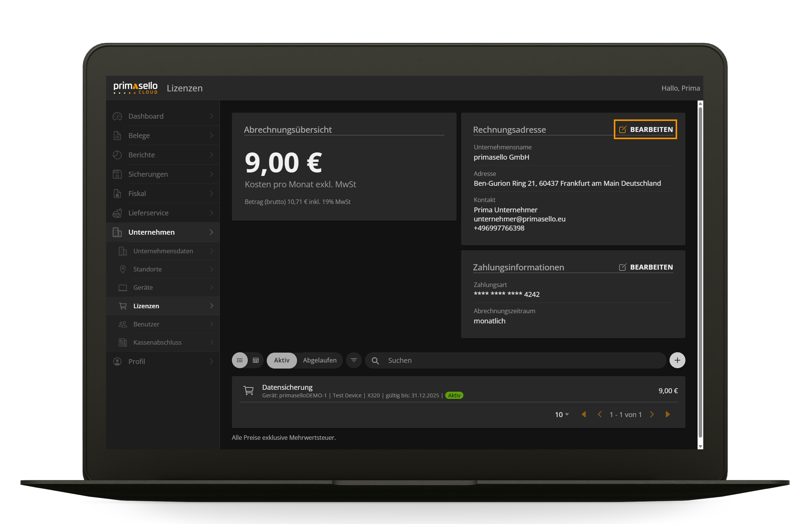This screenshot has width=812, height=524.
Task: Select the Benutzer users icon
Action: (122, 324)
